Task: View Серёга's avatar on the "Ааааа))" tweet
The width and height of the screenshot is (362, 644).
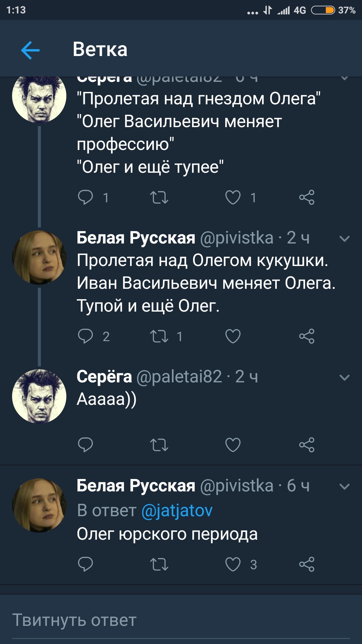Action: click(39, 396)
